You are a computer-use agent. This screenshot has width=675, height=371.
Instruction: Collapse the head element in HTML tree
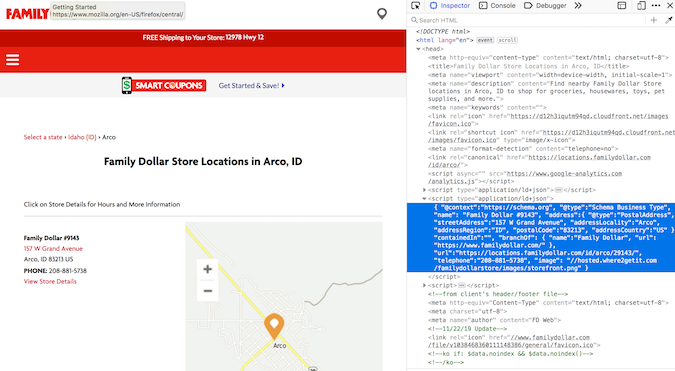click(418, 49)
